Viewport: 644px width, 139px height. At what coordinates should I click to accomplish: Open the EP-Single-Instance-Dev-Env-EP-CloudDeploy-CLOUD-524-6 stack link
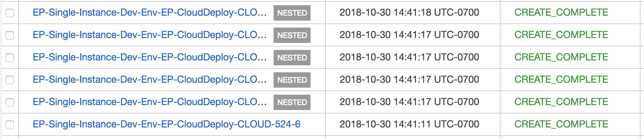[x=166, y=124]
